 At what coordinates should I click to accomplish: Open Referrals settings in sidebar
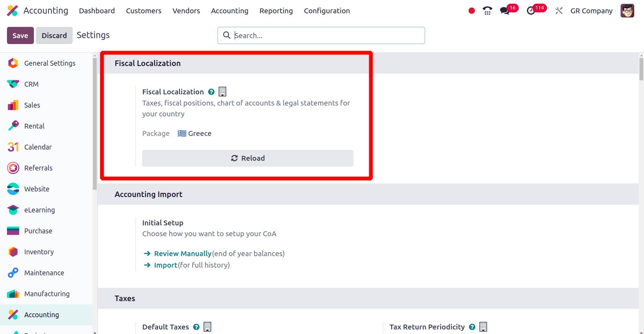click(x=46, y=168)
